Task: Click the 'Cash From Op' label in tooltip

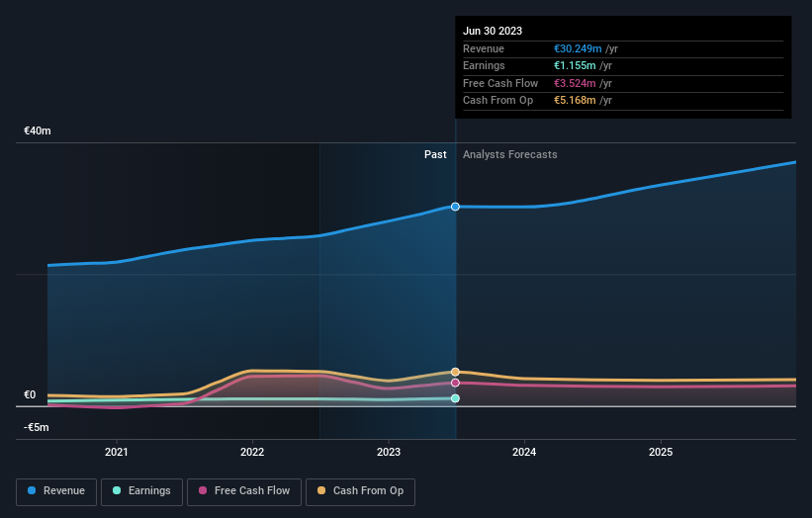Action: click(497, 101)
